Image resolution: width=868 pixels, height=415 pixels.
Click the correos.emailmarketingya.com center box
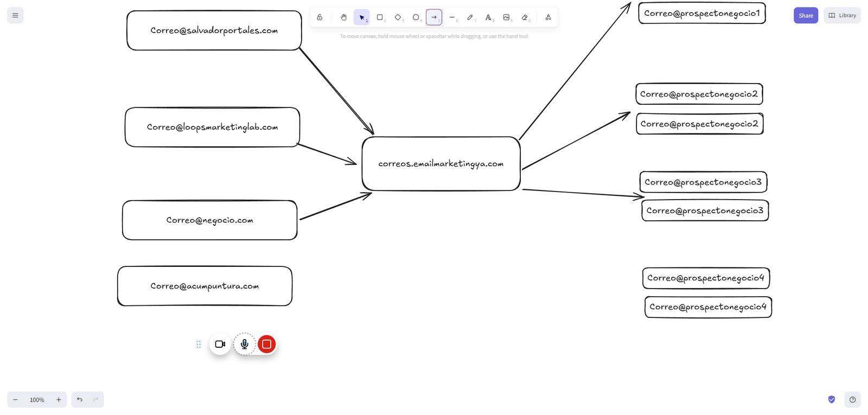[441, 164]
